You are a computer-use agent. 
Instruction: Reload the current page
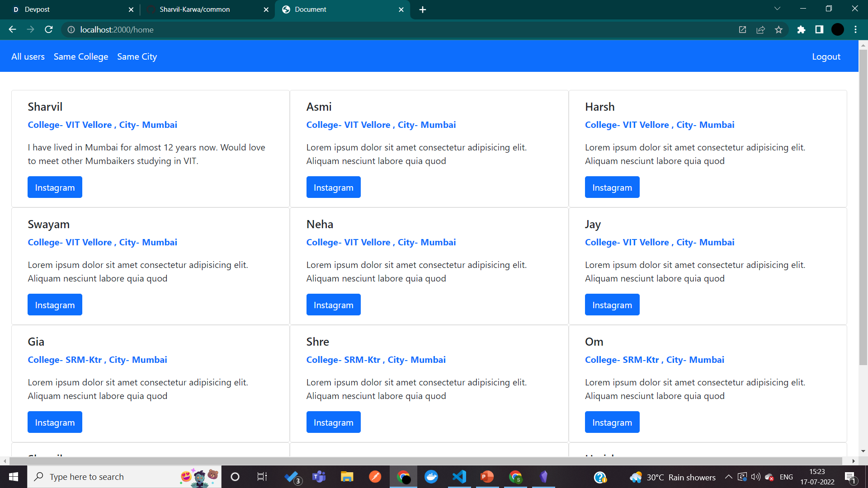[49, 29]
